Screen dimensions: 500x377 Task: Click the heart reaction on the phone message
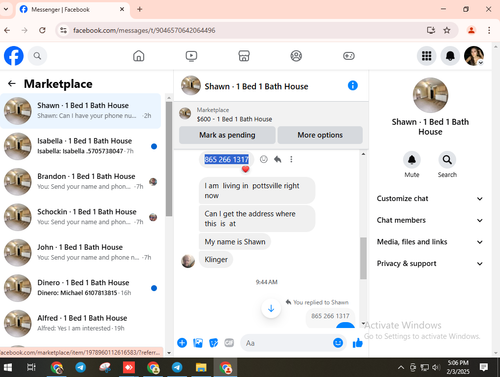pyautogui.click(x=246, y=169)
